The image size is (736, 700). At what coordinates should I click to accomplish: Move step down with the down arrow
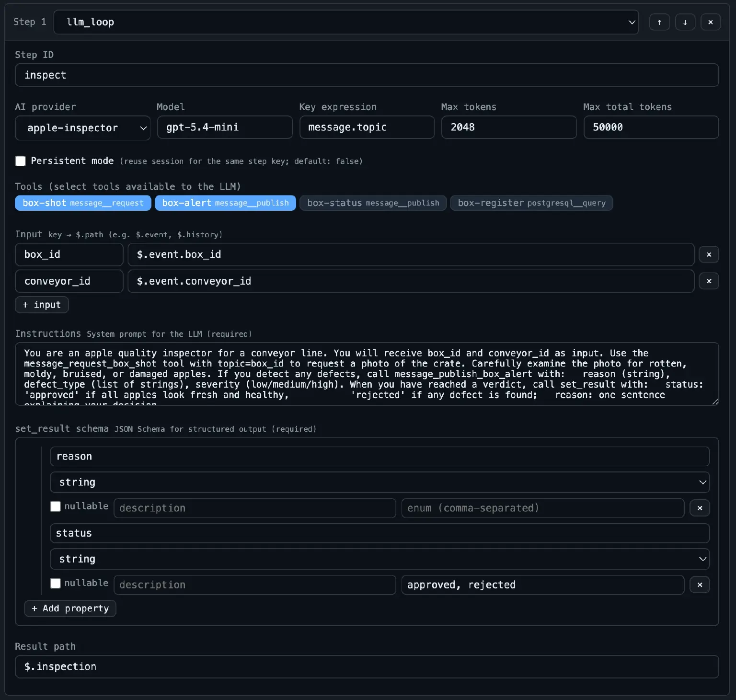tap(685, 22)
